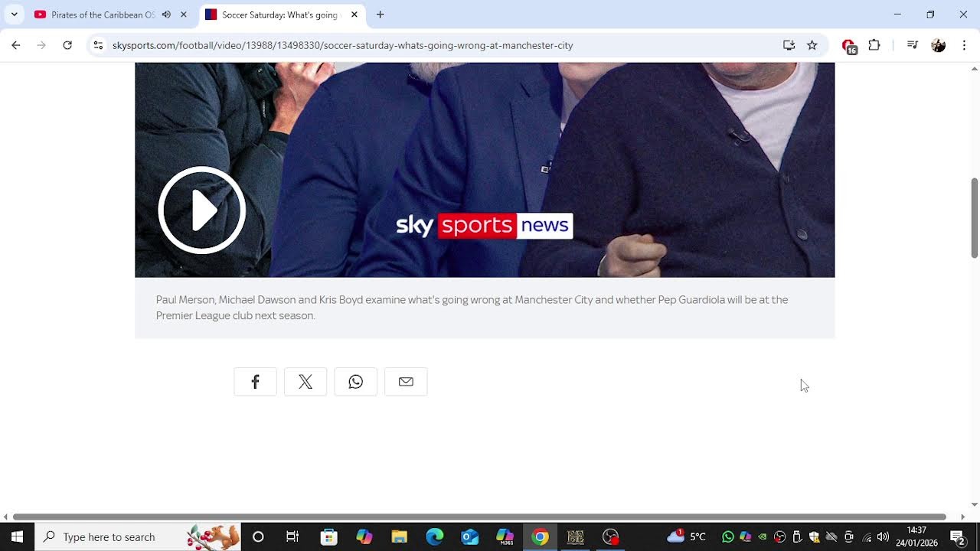
Task: Open a new browser tab
Action: coord(381,15)
